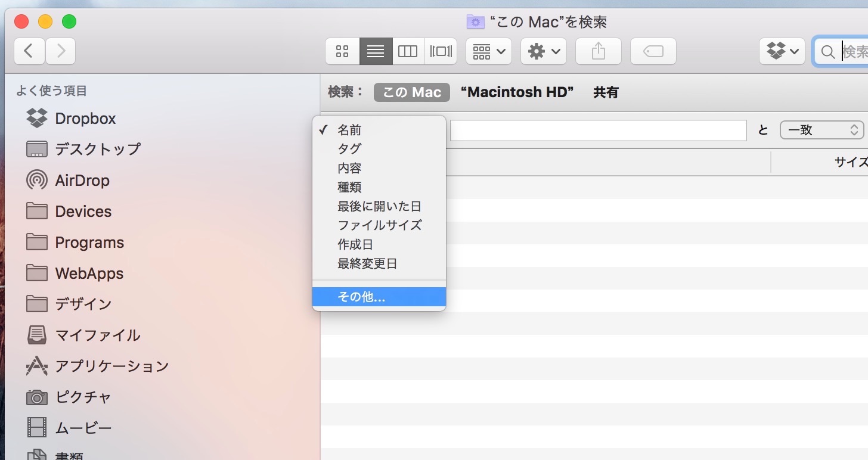
Task: Select the この Mac search scope
Action: 412,92
